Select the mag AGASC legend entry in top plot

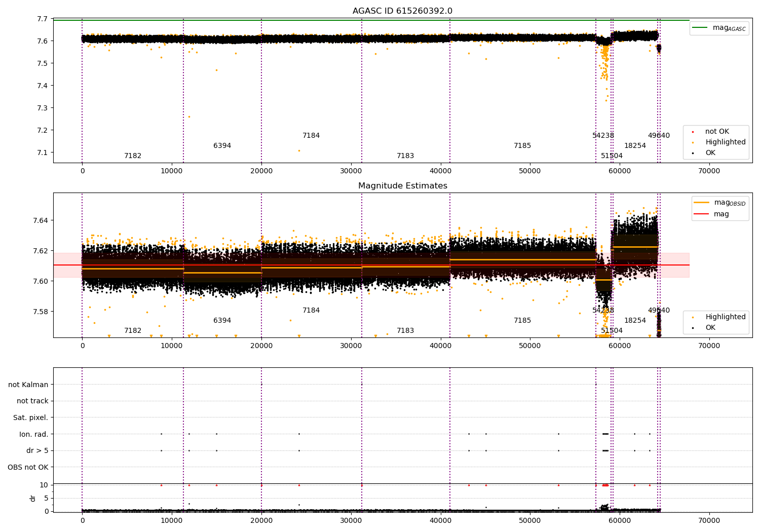[719, 28]
